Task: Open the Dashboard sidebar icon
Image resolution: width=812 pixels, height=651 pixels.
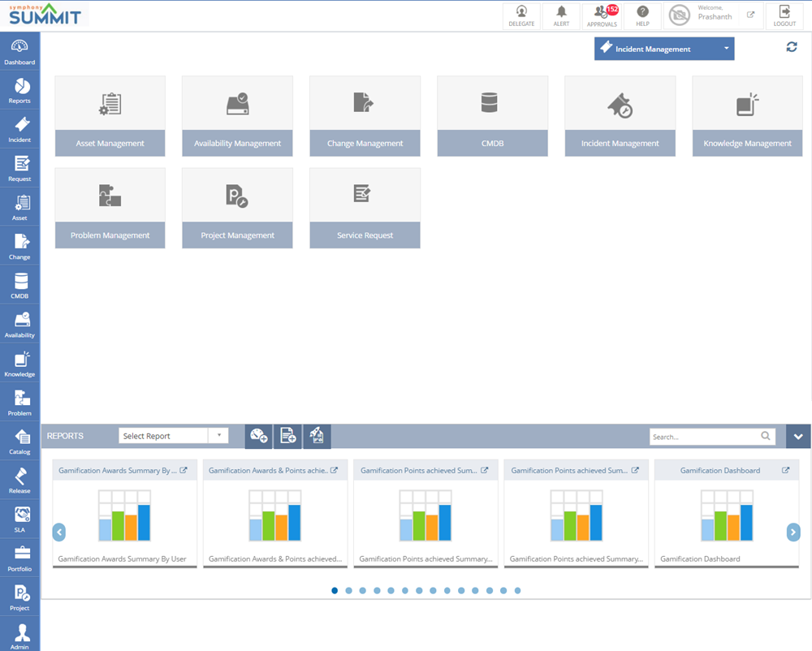Action: pyautogui.click(x=19, y=51)
